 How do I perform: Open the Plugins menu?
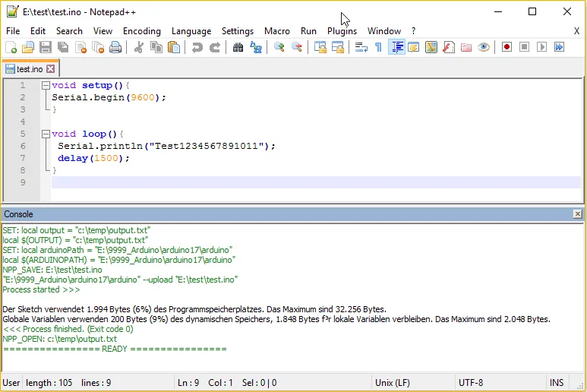click(x=342, y=31)
